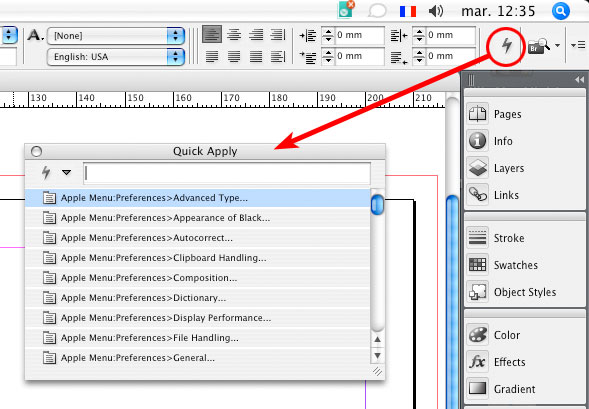Open the Quick Apply options triangle menu
The image size is (589, 409).
tap(66, 172)
